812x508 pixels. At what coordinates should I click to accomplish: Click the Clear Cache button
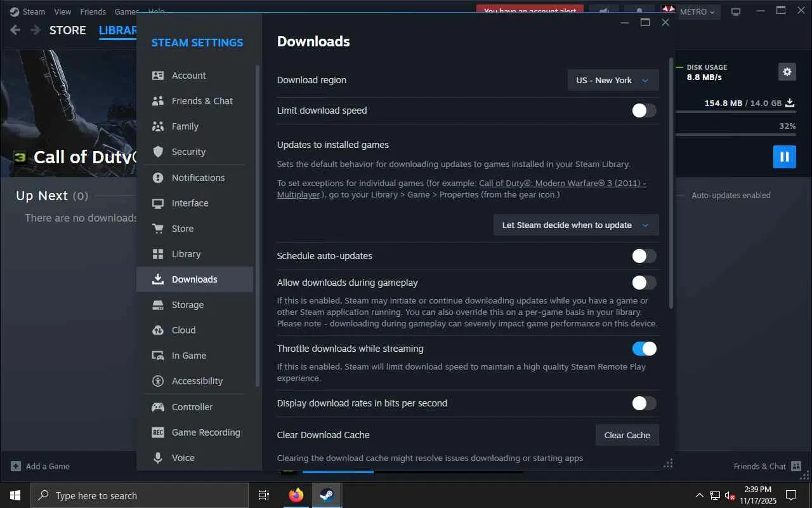(627, 435)
